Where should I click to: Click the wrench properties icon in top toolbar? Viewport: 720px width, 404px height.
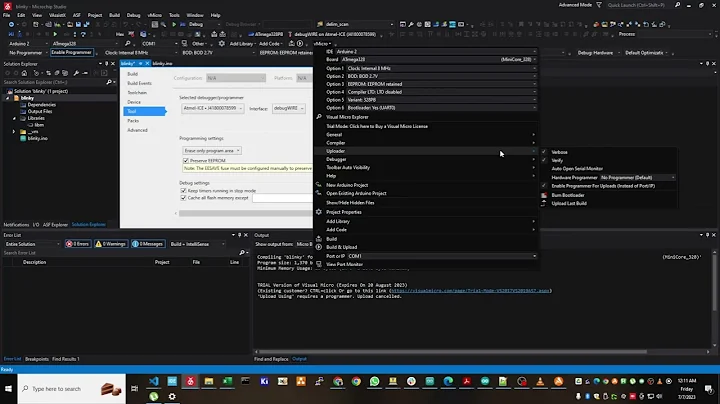(411, 24)
